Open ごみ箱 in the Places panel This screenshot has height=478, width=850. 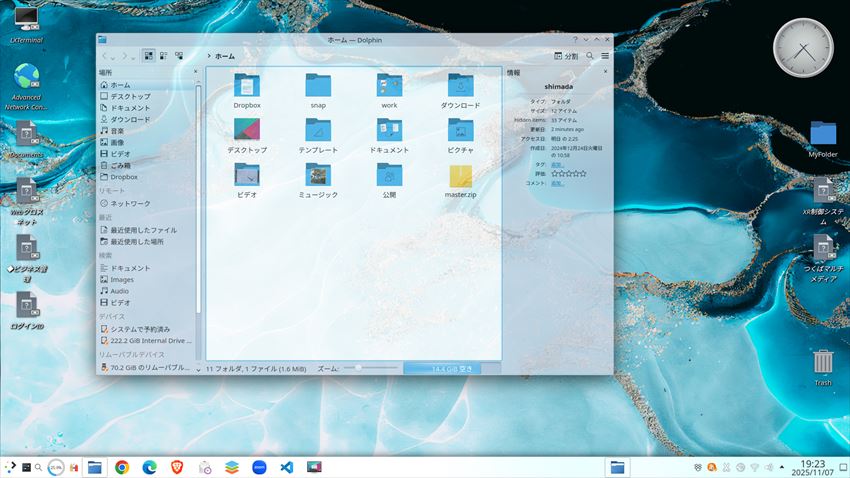[146, 165]
